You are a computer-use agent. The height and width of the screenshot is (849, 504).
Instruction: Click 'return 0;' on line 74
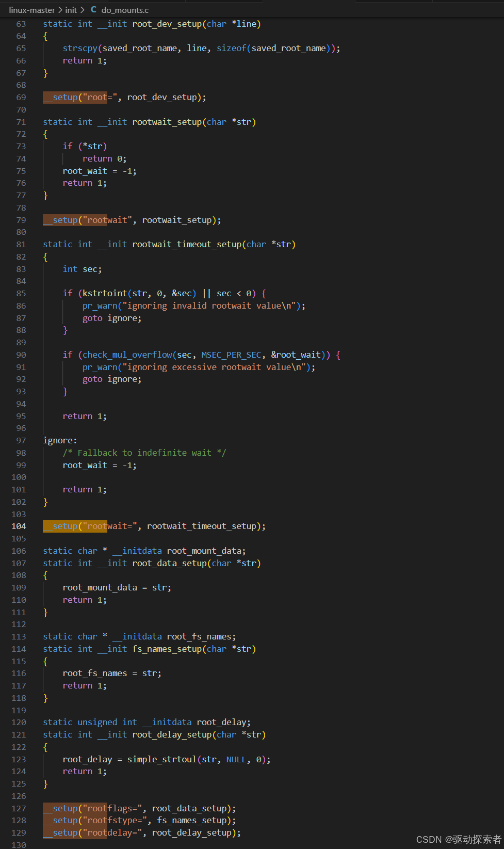point(105,158)
